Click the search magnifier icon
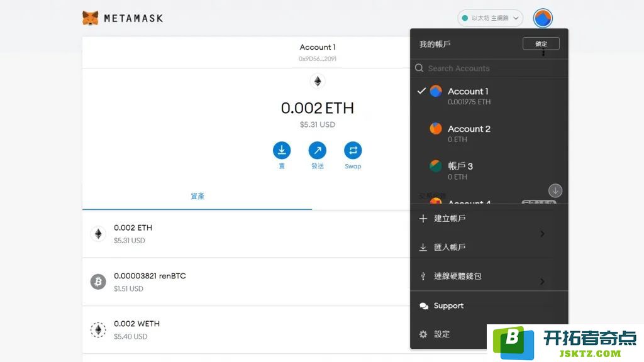 pyautogui.click(x=419, y=68)
